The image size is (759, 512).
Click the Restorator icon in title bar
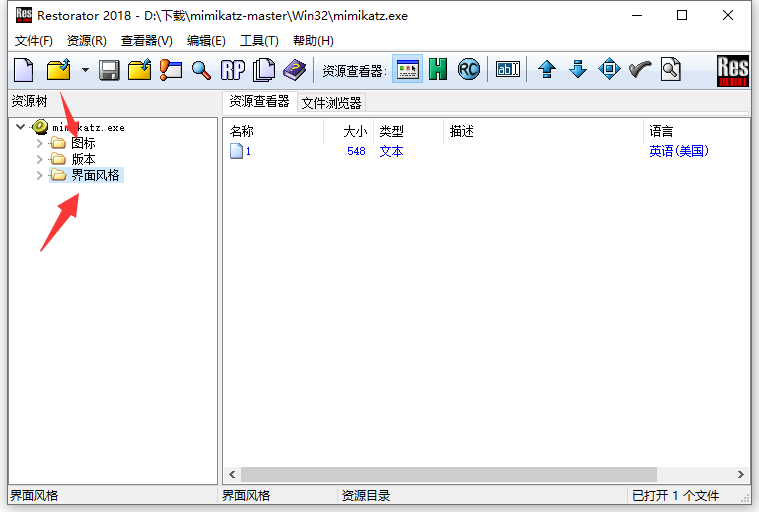(24, 15)
